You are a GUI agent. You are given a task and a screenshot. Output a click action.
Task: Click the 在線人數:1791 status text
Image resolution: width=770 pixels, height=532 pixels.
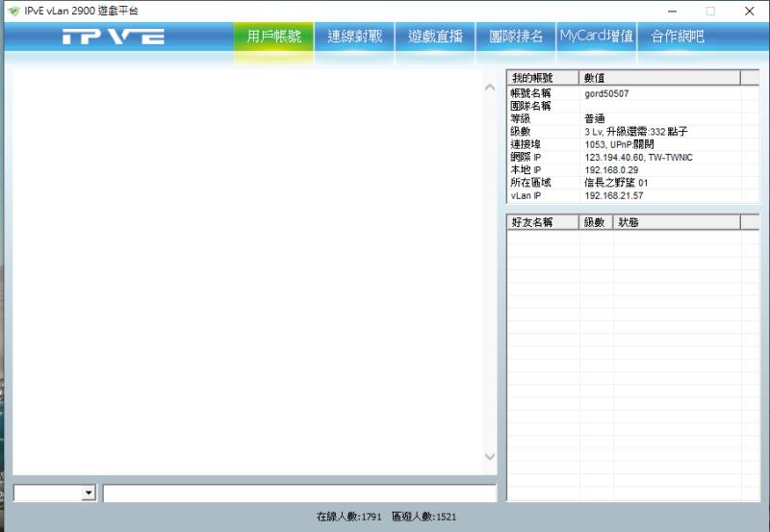click(x=348, y=517)
